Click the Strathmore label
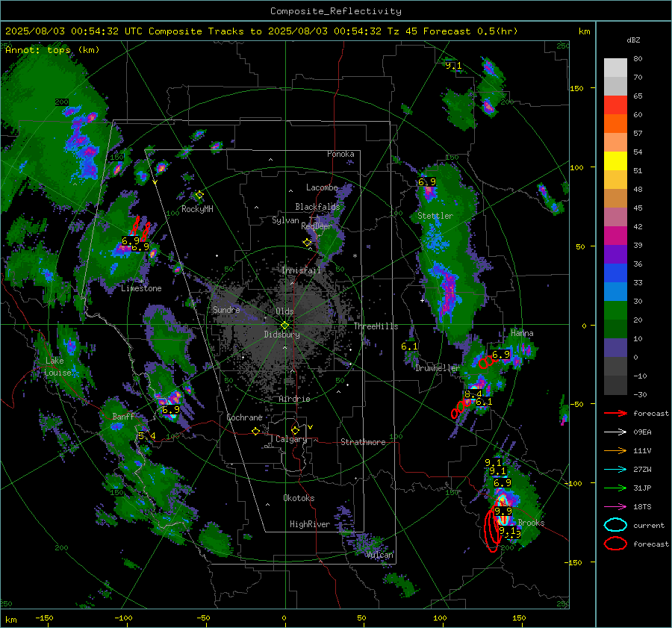 coord(363,442)
